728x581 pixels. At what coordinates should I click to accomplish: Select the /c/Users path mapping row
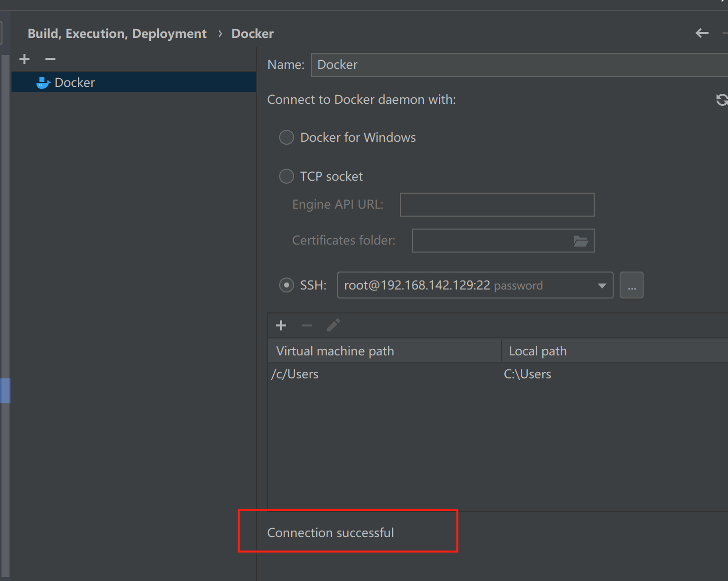tap(384, 374)
